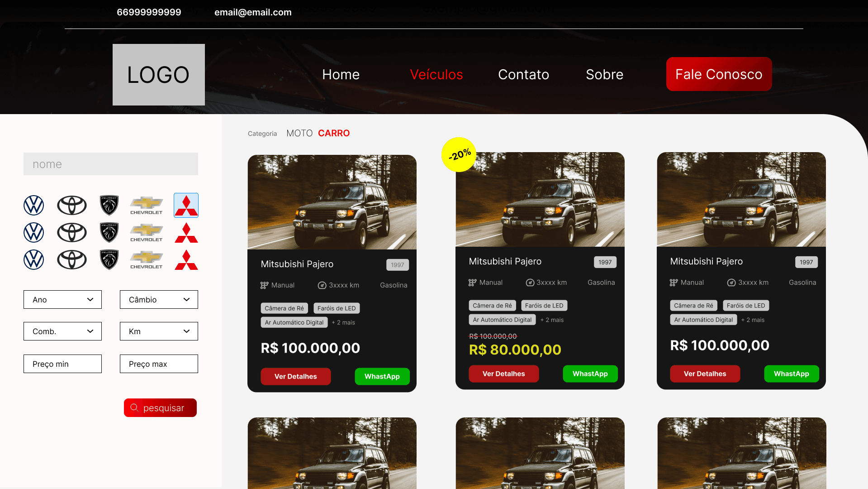Select the top-row Peugeot brand logo

click(109, 206)
